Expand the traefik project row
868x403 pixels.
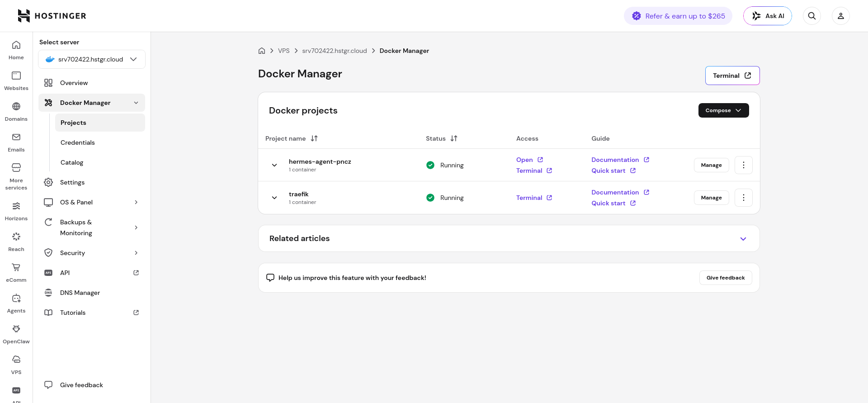pos(274,198)
